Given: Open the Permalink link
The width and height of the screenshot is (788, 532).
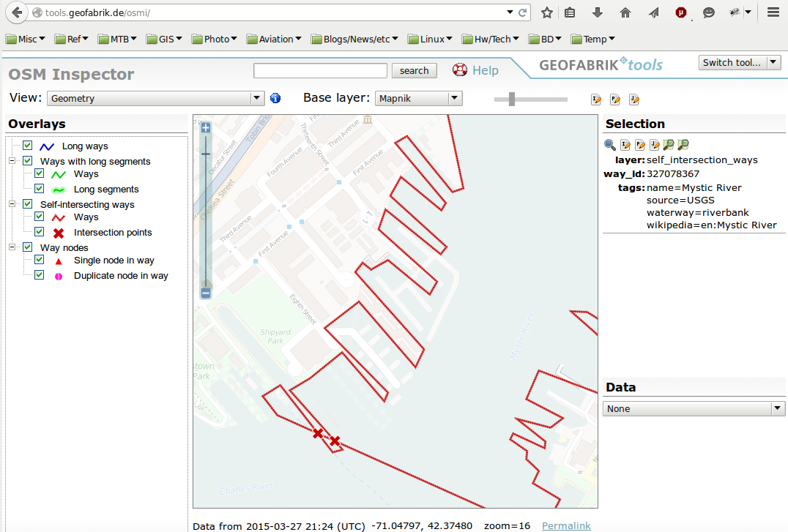Looking at the screenshot, I should click(x=565, y=525).
